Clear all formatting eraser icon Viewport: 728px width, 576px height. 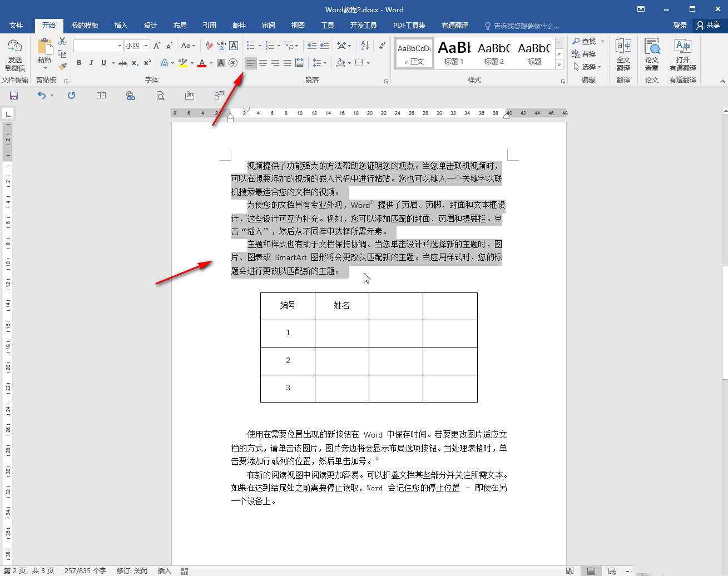click(209, 46)
